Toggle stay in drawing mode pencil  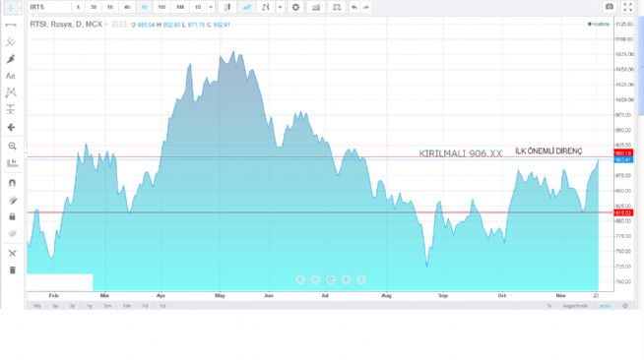[13, 200]
